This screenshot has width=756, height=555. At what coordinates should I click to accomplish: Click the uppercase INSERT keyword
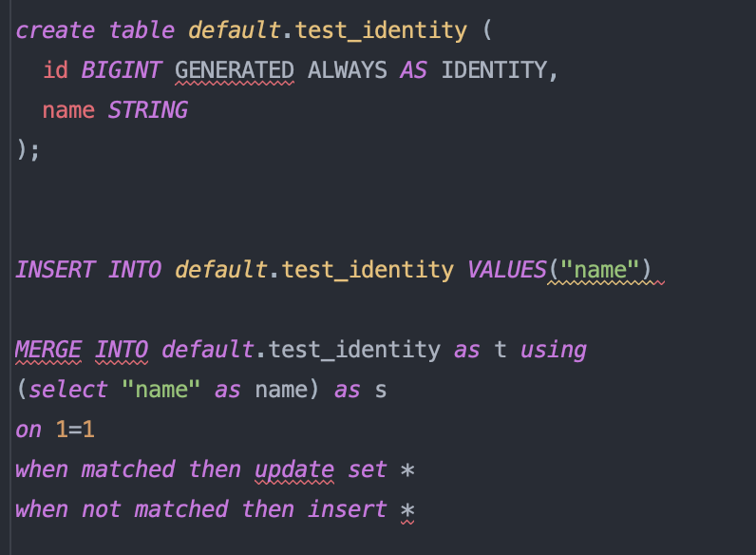coord(55,270)
